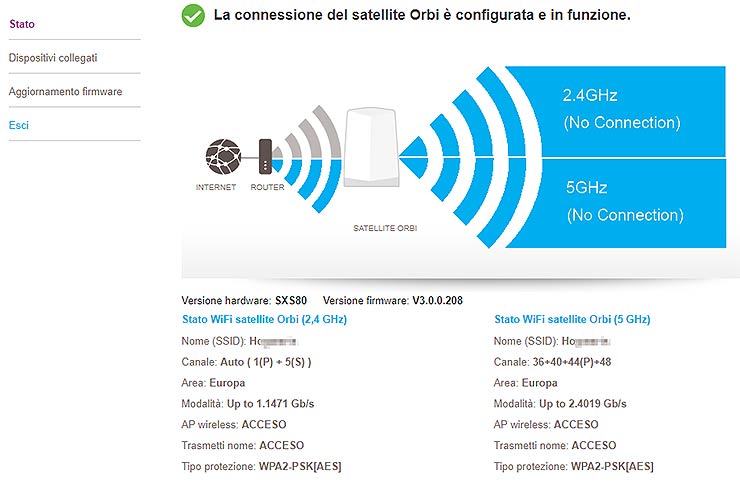Go to Aggiornamento firmware page
This screenshot has width=740, height=483.
coord(65,91)
